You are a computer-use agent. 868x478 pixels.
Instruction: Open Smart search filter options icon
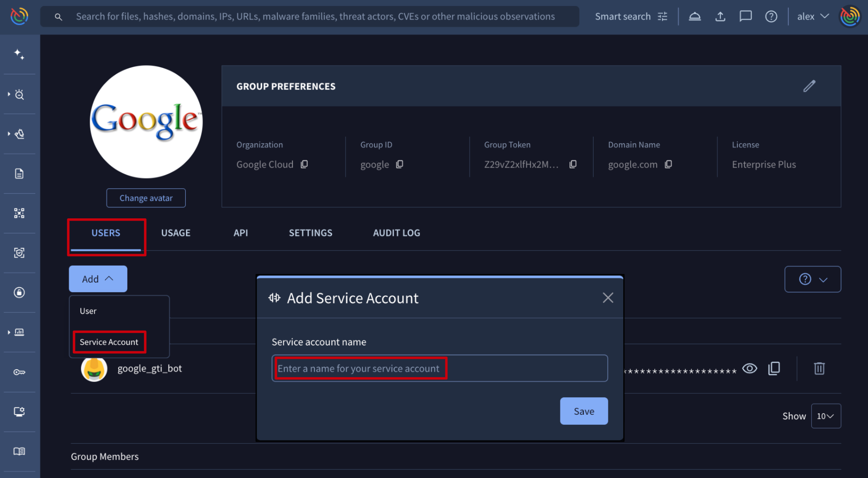tap(663, 17)
